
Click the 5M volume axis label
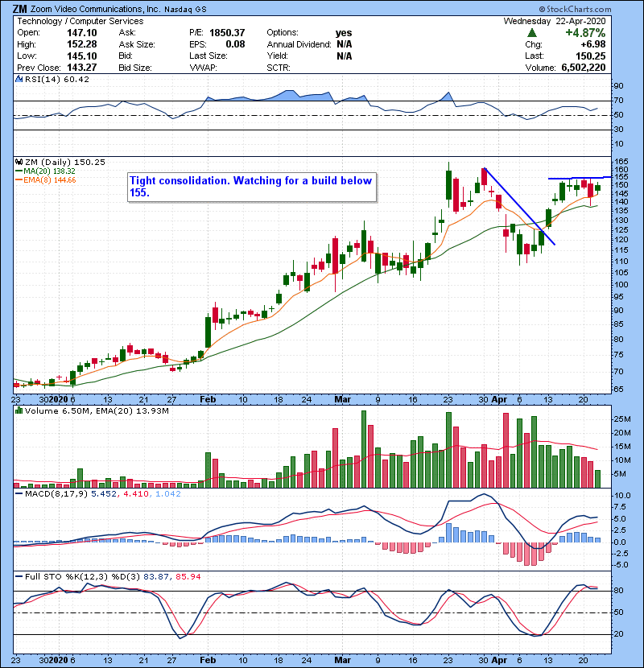(x=620, y=474)
